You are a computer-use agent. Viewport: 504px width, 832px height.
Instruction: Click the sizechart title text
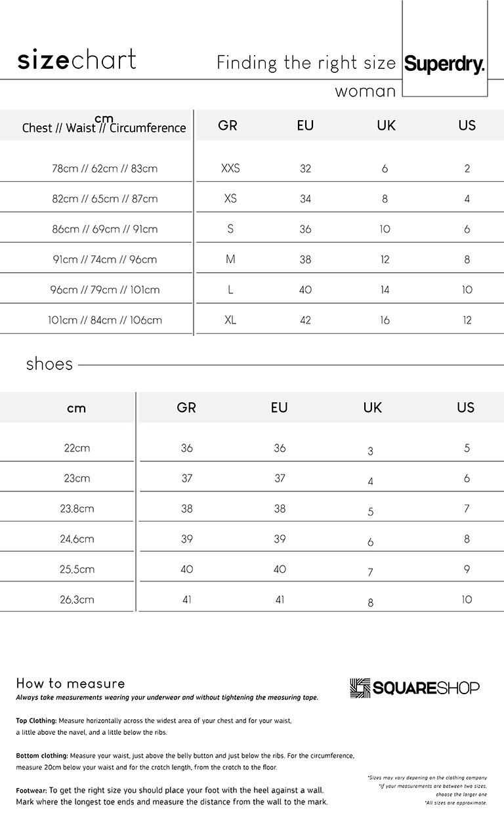pyautogui.click(x=77, y=60)
